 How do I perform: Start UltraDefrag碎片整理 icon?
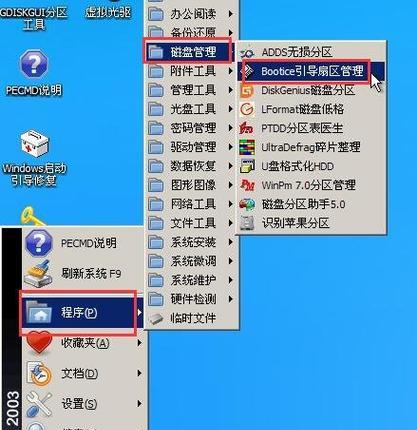[247, 147]
